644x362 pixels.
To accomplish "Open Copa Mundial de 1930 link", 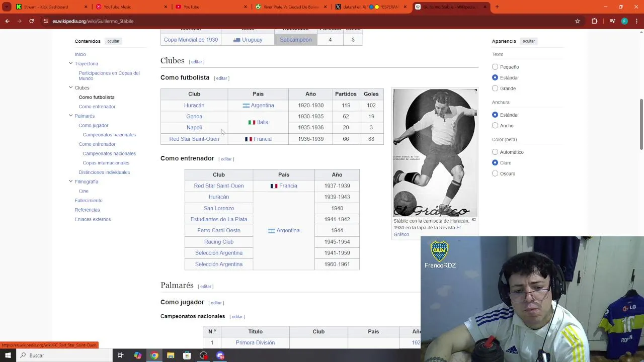I will 191,40.
